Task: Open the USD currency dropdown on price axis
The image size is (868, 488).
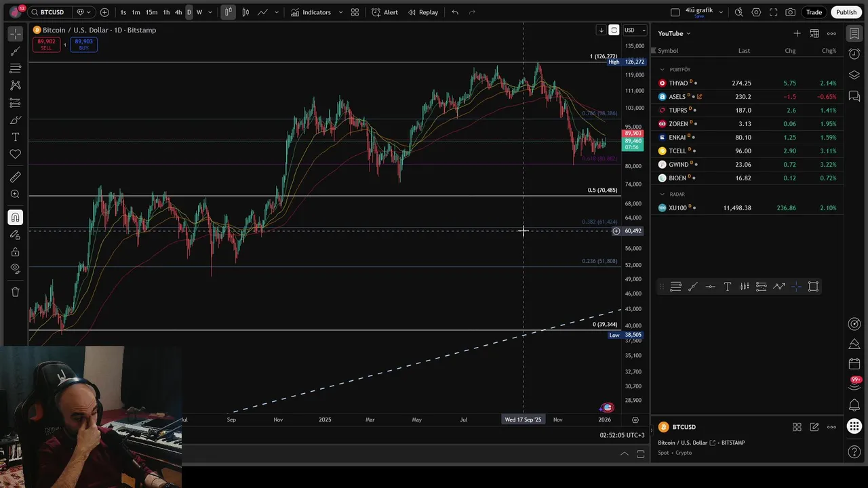Action: (635, 30)
